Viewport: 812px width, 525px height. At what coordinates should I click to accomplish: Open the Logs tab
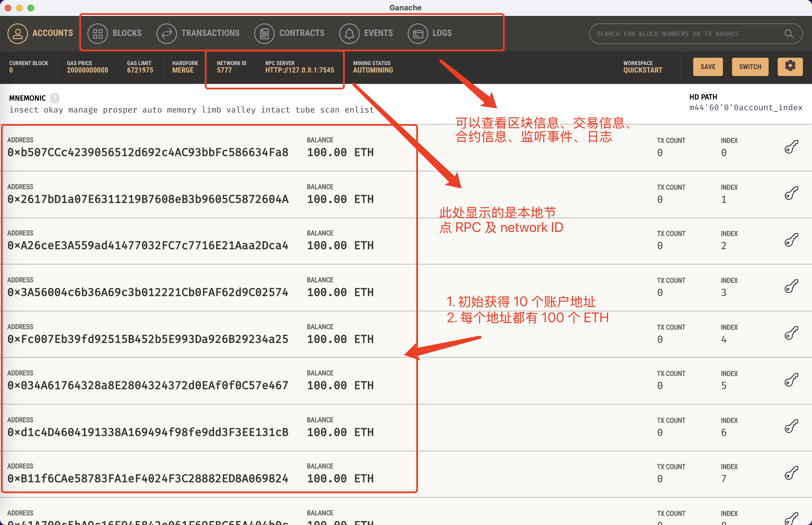click(x=430, y=33)
